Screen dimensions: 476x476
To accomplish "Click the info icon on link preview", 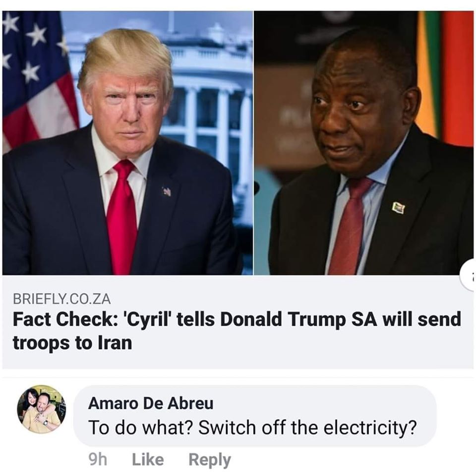I will point(469,275).
